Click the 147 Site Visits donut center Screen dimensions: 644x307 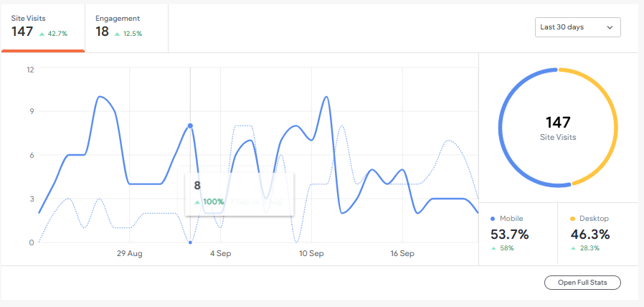point(558,128)
